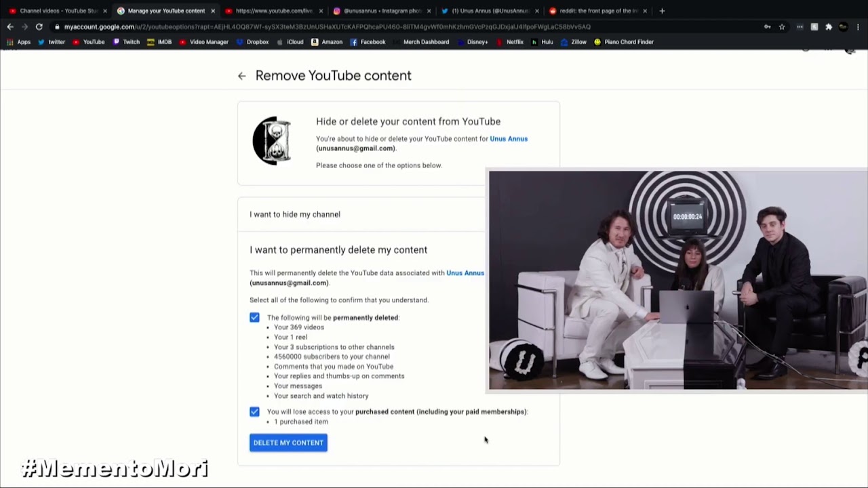
Task: Click Unus Annus link in the header card
Action: 509,138
